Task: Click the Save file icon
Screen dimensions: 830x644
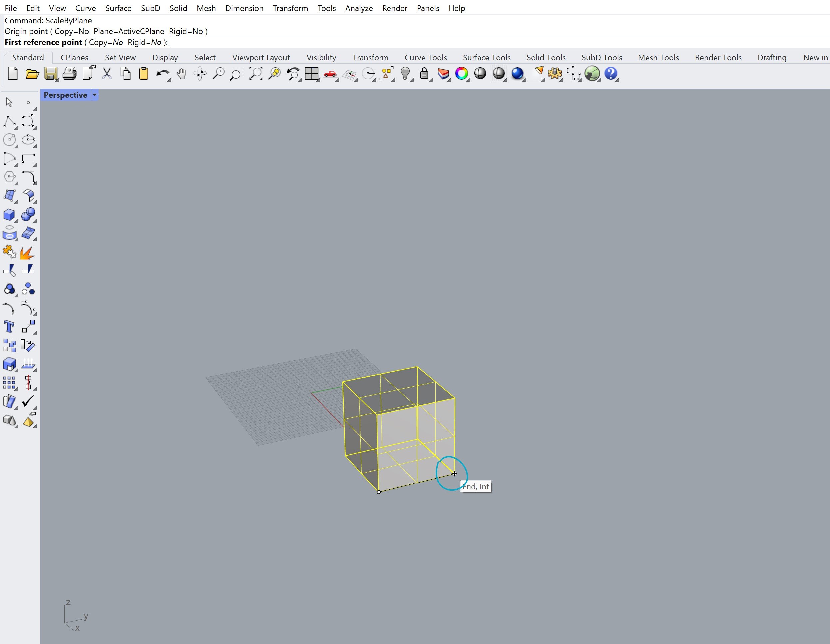Action: click(x=51, y=73)
